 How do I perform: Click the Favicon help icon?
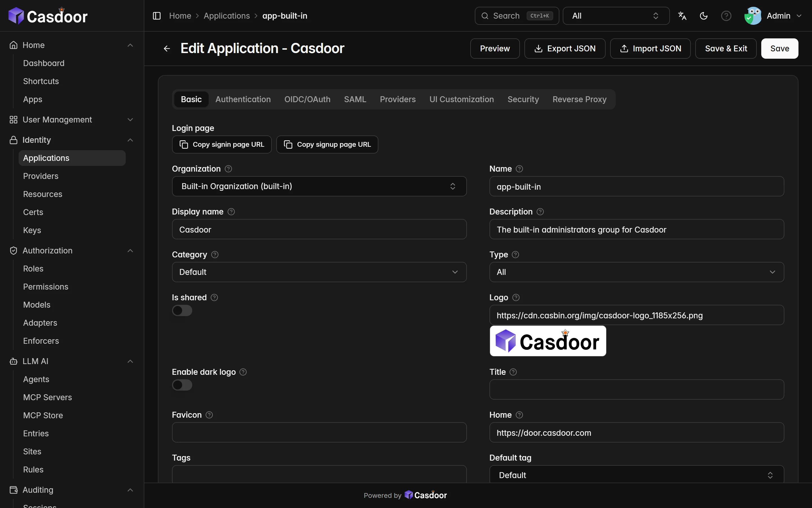209,415
